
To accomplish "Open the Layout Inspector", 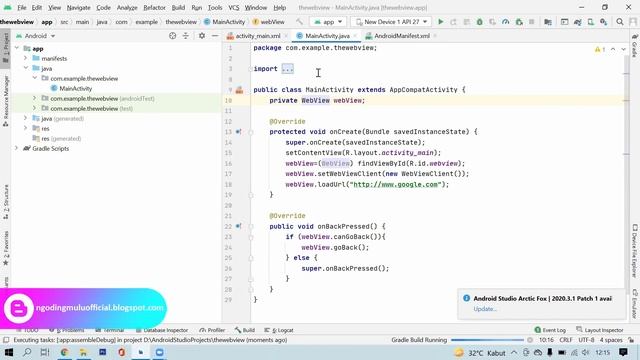I will (599, 330).
